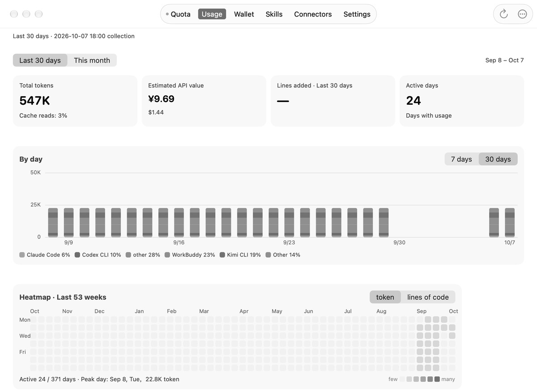Switch heatmap to lines of code
The image size is (537, 392).
[428, 297]
